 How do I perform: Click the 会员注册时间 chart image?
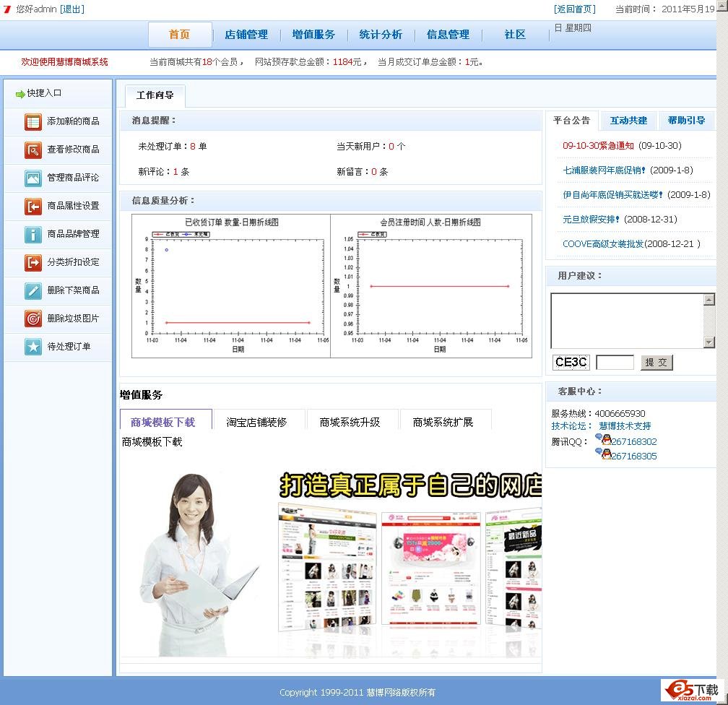point(431,286)
